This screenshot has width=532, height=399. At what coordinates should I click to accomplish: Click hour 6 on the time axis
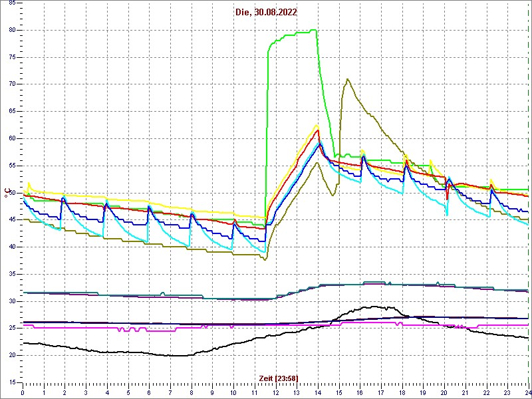(x=149, y=393)
